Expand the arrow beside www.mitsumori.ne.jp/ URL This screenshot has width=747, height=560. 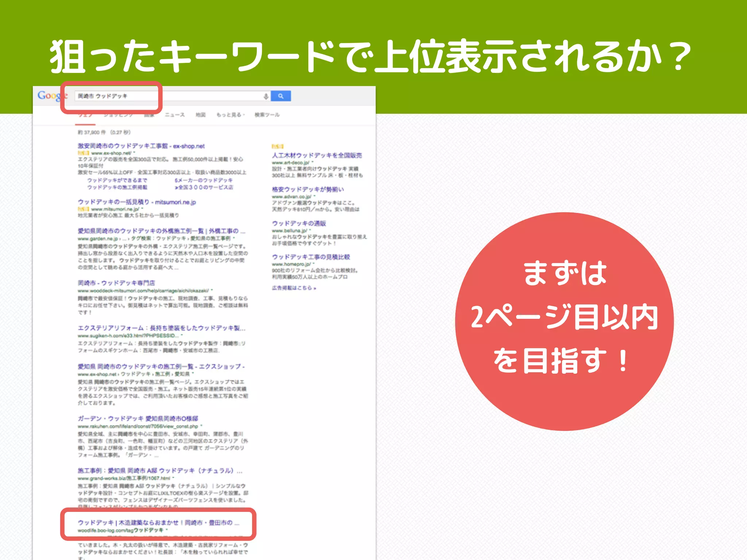coord(142,209)
